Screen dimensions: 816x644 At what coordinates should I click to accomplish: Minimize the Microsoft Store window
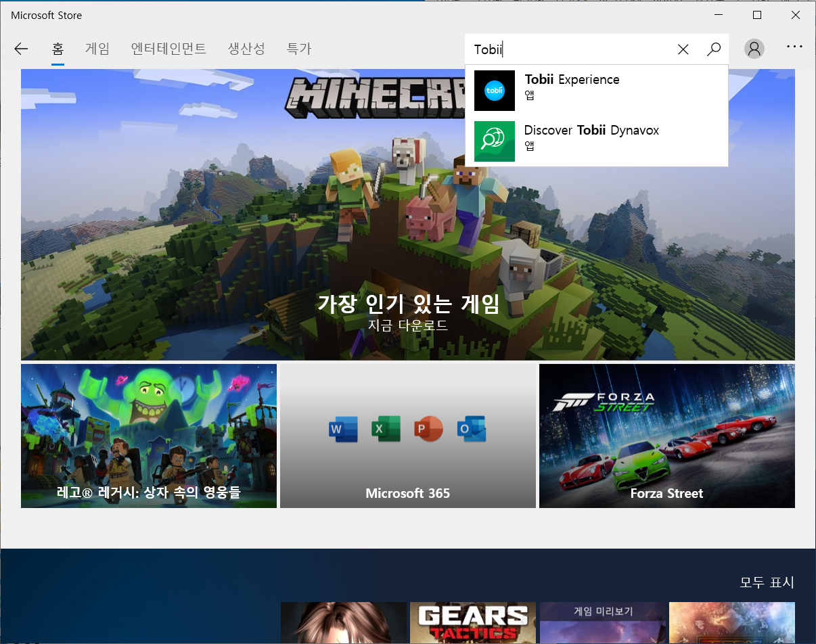pos(719,15)
